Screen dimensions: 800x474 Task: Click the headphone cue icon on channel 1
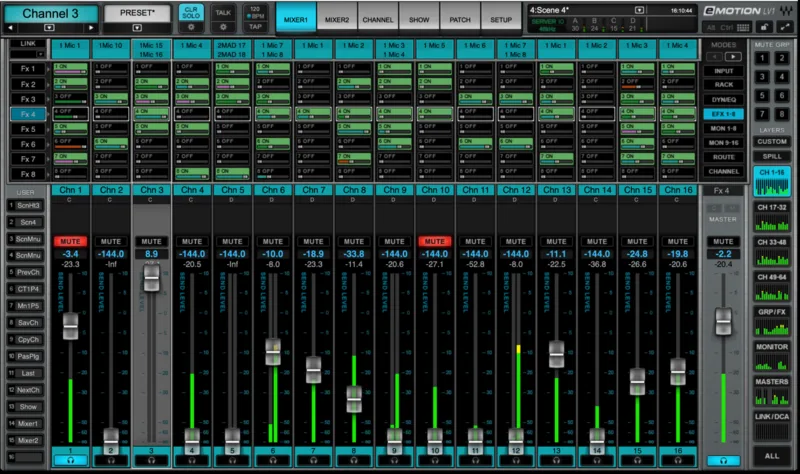(70, 460)
